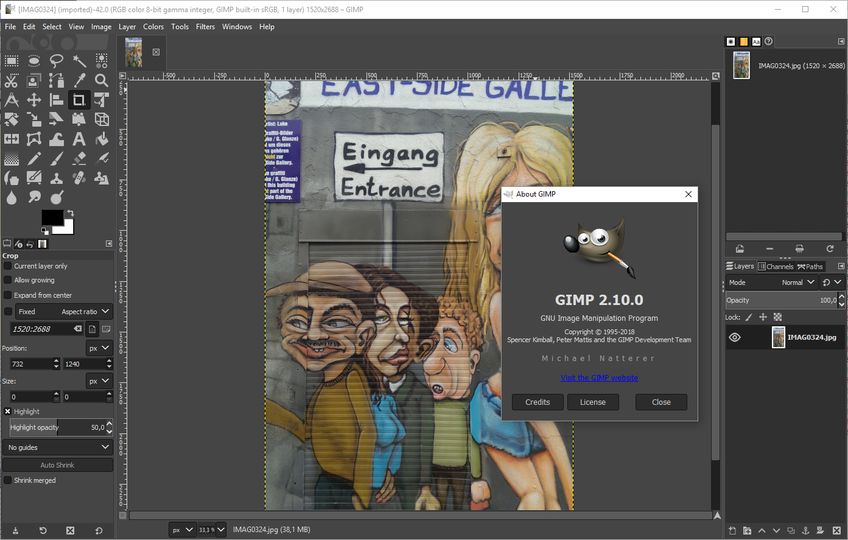Click the Auto Shrink button
848x540 pixels.
[58, 465]
